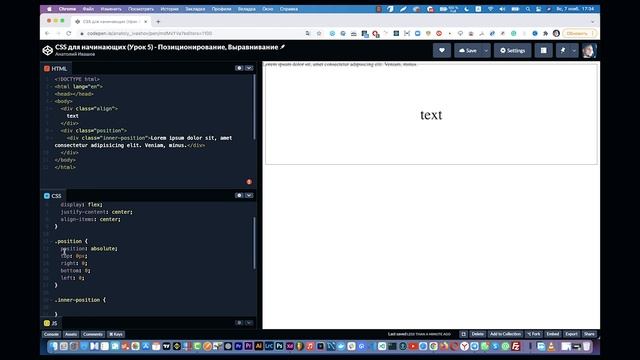Open the Chrome application menu
Image resolution: width=640 pixels, height=360 pixels.
click(67, 9)
